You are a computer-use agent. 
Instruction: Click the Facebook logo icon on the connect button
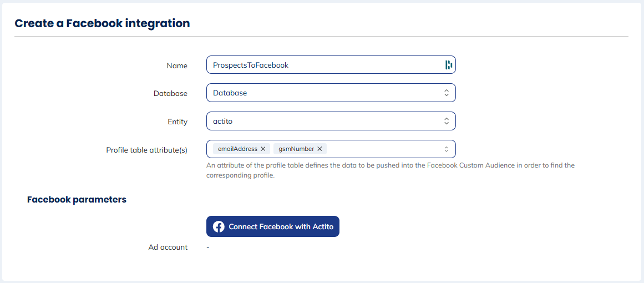[x=219, y=226]
